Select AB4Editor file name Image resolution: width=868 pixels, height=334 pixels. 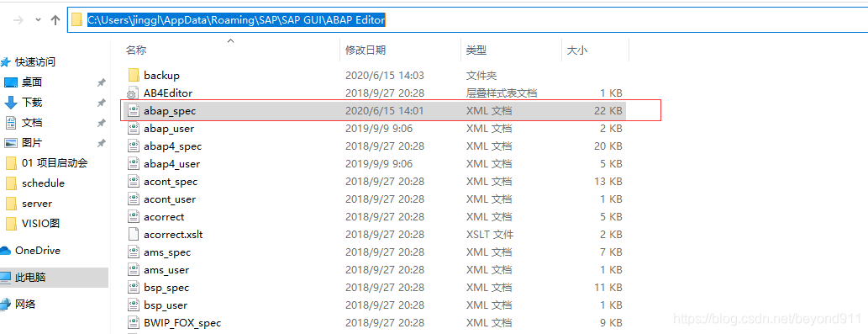[x=168, y=93]
